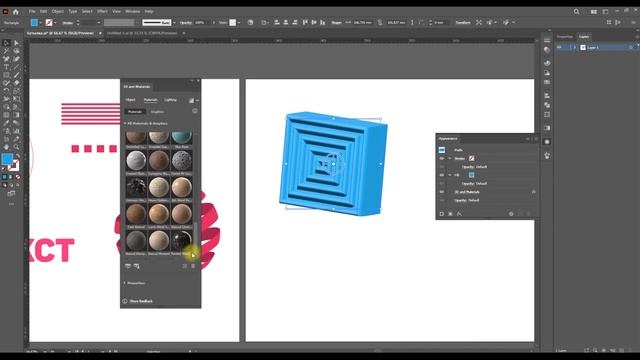This screenshot has width=640, height=360.
Task: Open the Window menu
Action: (x=132, y=11)
